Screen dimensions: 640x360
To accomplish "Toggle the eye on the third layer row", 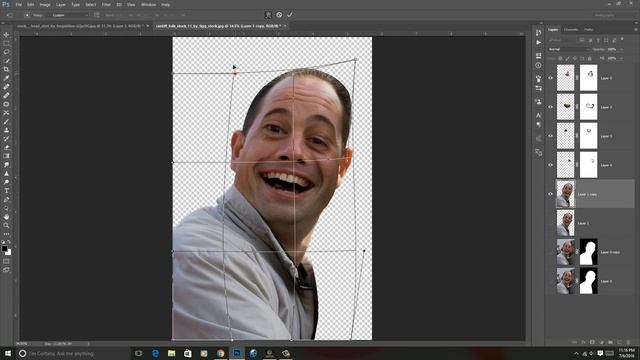I will [x=550, y=136].
